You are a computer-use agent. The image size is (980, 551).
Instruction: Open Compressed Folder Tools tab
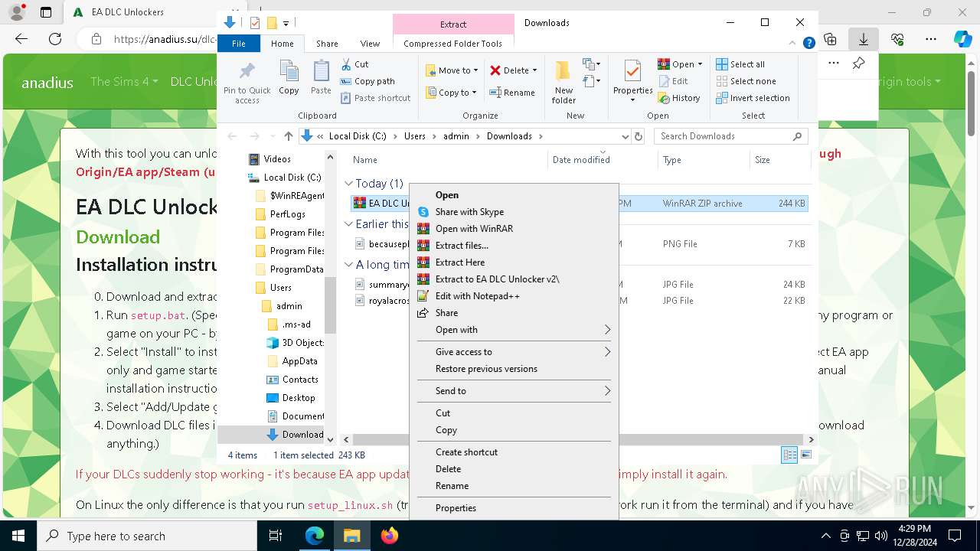(x=453, y=44)
